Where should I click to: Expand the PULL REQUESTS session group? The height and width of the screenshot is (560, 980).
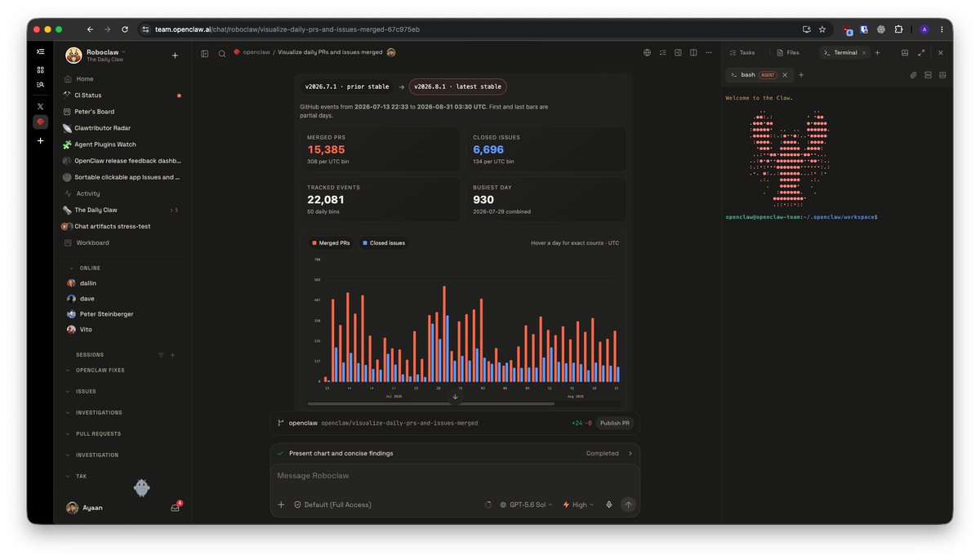point(98,434)
